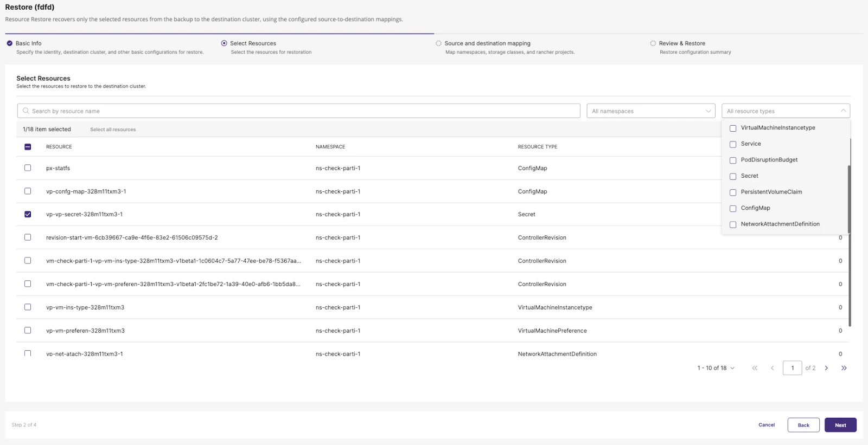The image size is (868, 445).
Task: Click Source and destination mapping step icon
Action: tap(438, 43)
